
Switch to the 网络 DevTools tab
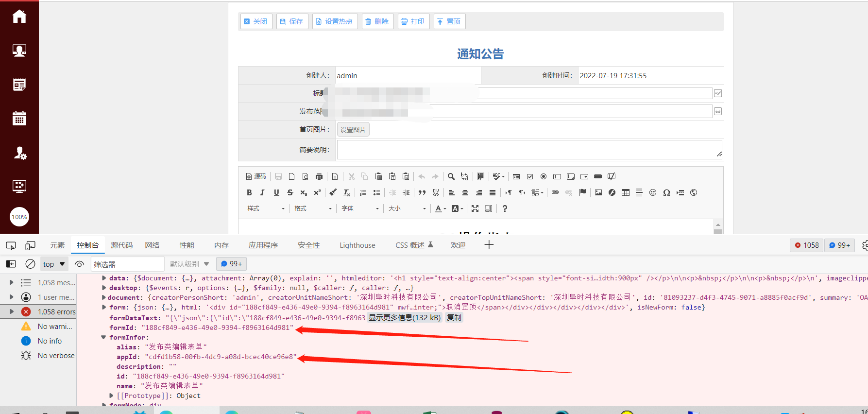[152, 245]
